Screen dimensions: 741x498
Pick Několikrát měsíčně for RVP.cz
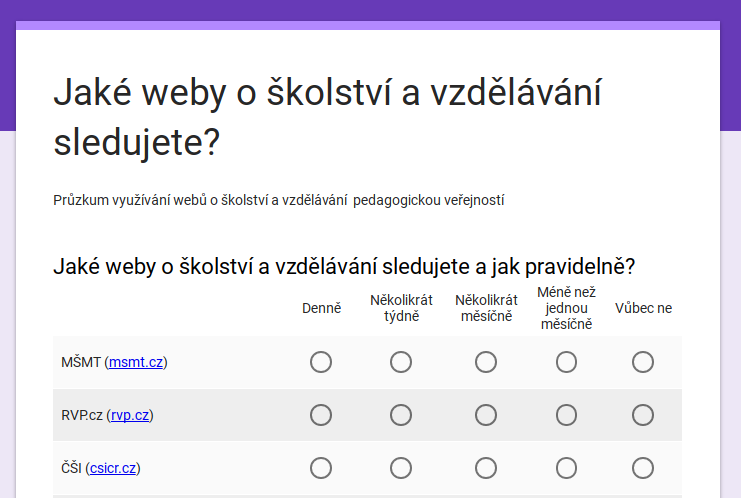486,415
